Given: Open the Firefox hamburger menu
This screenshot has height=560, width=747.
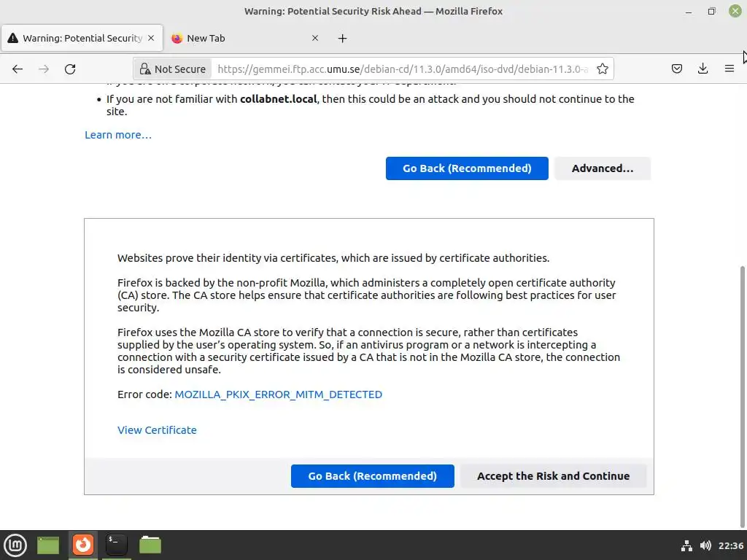Looking at the screenshot, I should tap(729, 69).
